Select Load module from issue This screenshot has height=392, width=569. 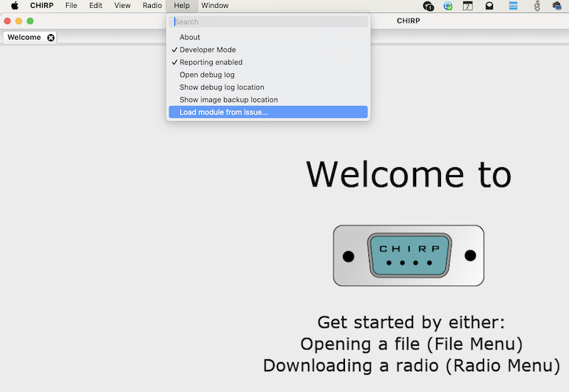tap(223, 112)
